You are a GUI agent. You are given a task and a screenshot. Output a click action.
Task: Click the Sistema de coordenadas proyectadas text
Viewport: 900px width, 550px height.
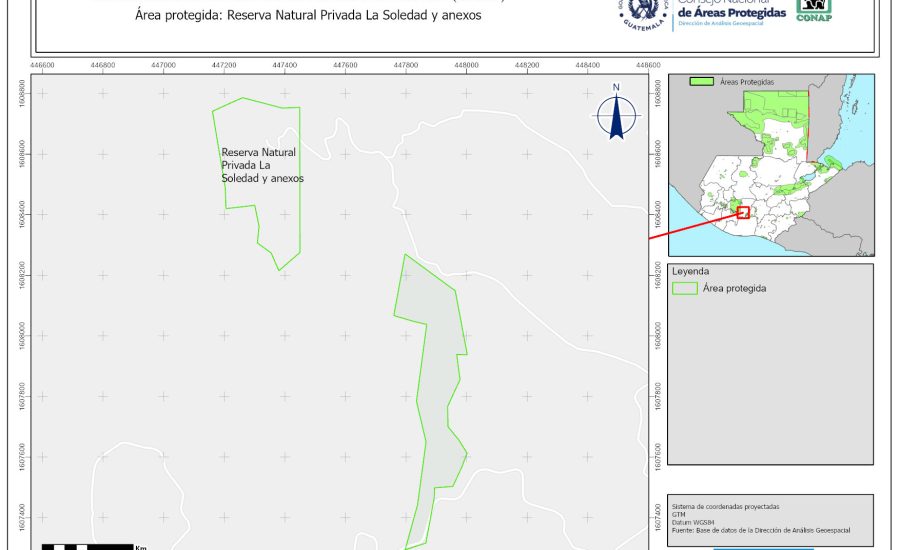pyautogui.click(x=725, y=507)
